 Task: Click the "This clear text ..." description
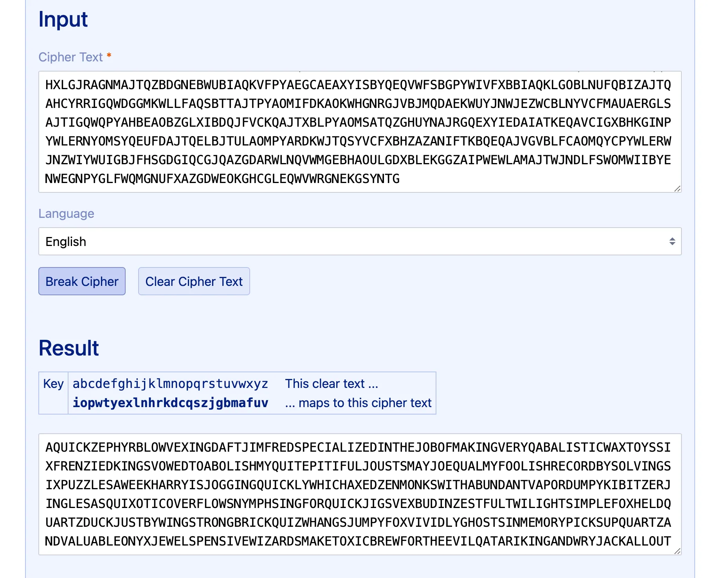coord(332,384)
